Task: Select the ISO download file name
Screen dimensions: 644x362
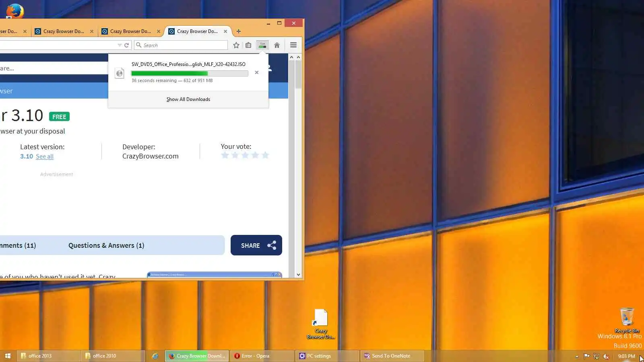Action: click(x=188, y=64)
